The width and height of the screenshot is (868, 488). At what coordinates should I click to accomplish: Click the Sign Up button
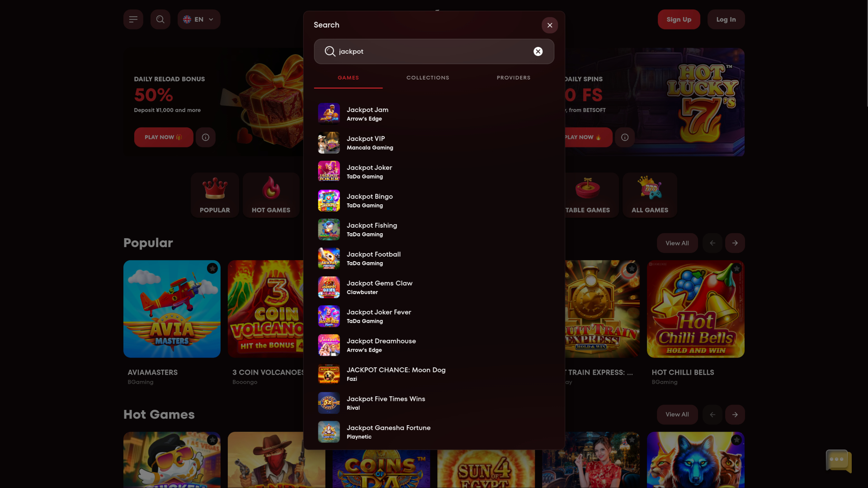pyautogui.click(x=679, y=19)
